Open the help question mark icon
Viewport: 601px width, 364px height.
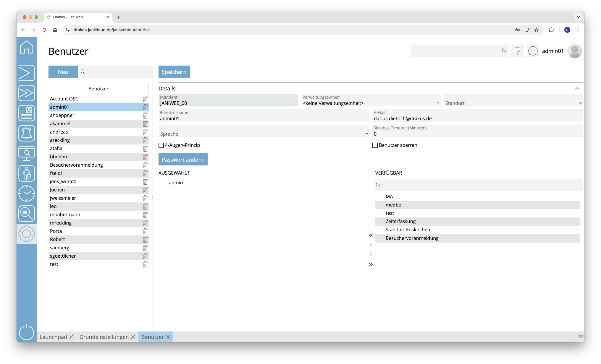[x=518, y=51]
